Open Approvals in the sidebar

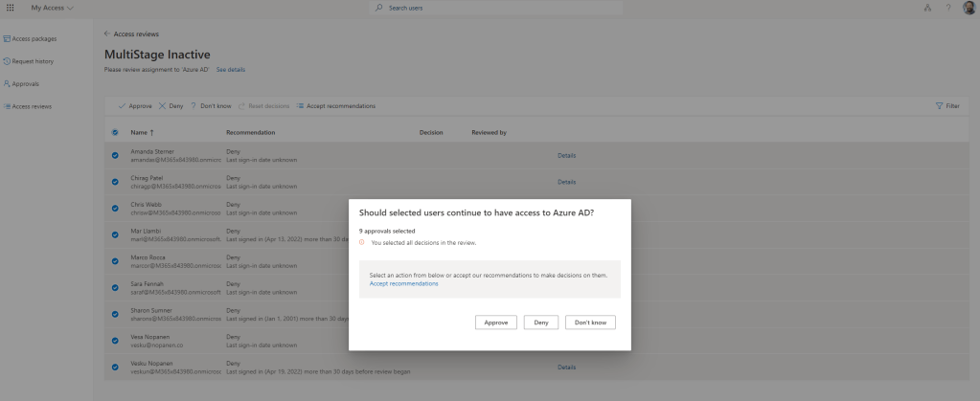[x=25, y=83]
